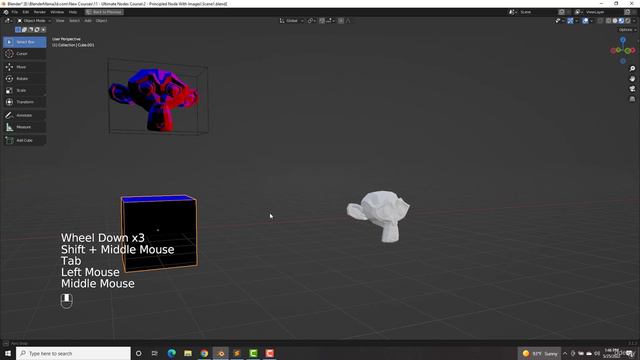Open the Help menu

click(73, 12)
